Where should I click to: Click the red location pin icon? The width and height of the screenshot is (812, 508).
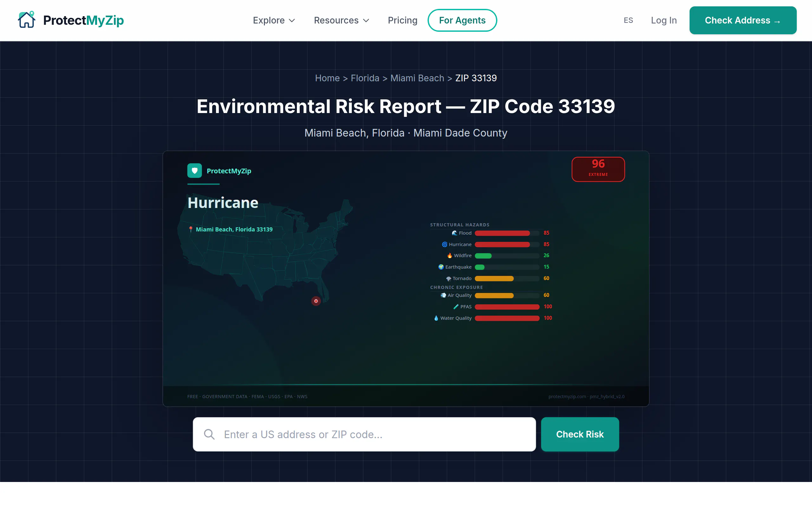pos(191,229)
